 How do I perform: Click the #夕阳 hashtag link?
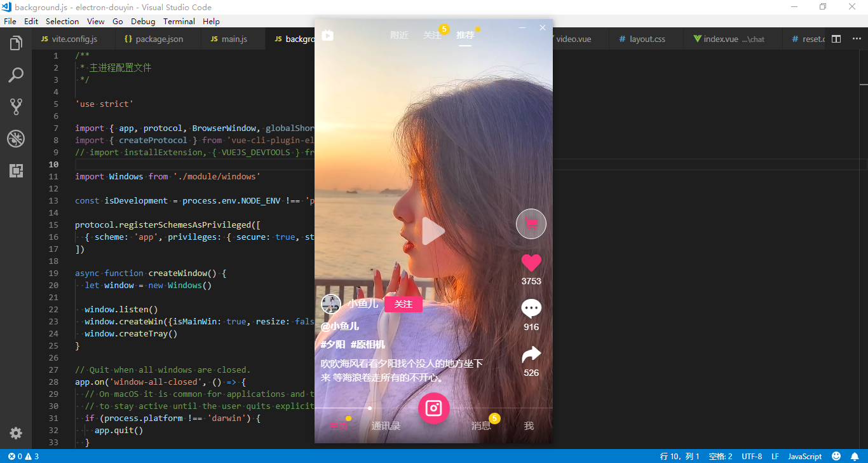click(333, 345)
